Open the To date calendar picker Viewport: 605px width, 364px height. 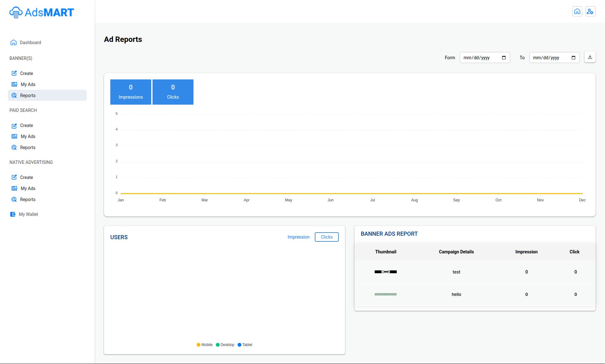tap(573, 58)
